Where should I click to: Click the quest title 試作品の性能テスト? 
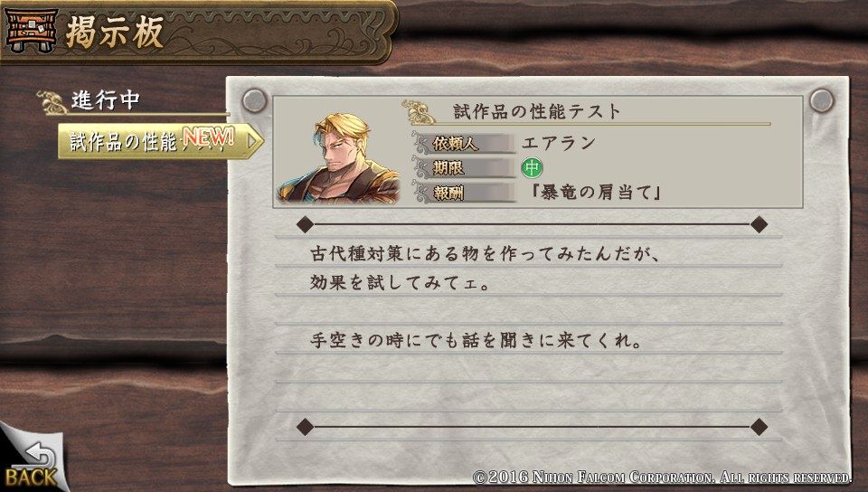point(537,111)
